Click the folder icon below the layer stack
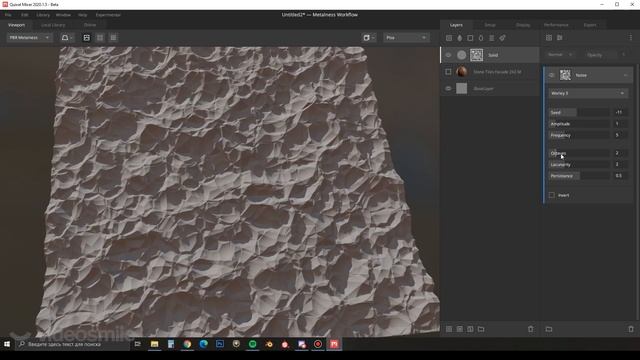Screen dimensions: 640x360 point(481,329)
